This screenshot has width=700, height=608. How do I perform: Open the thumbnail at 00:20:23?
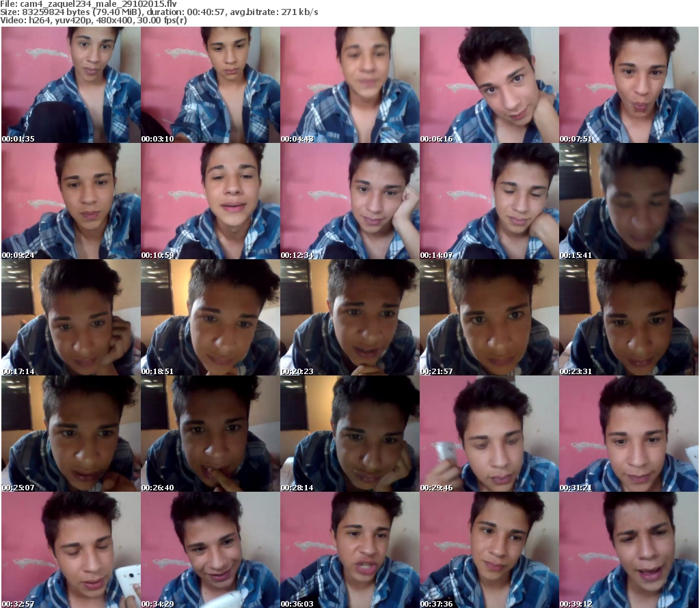pos(349,317)
